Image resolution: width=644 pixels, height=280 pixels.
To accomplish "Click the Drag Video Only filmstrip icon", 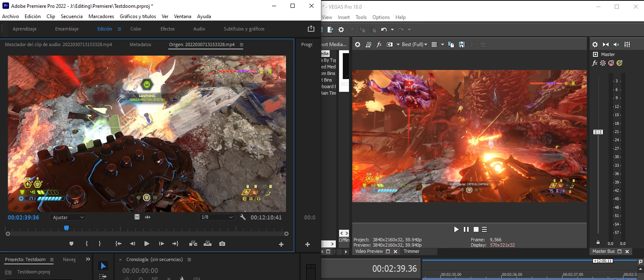I will pyautogui.click(x=137, y=217).
